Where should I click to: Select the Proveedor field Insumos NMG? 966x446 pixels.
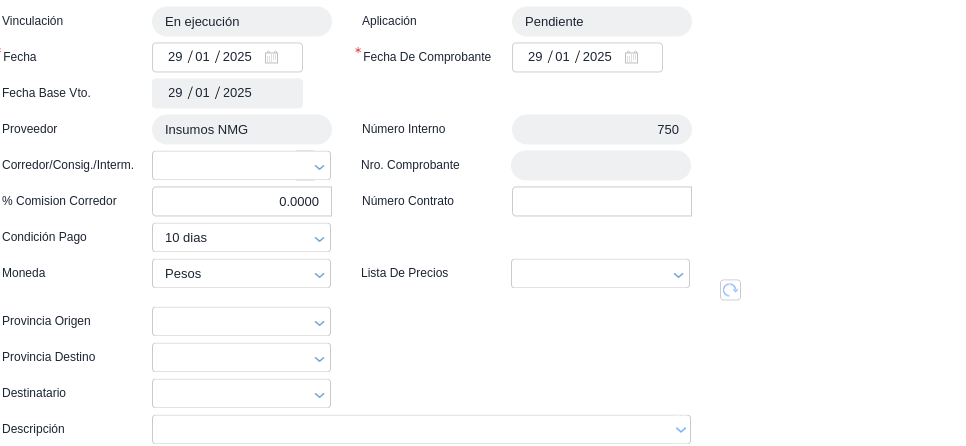pos(241,130)
